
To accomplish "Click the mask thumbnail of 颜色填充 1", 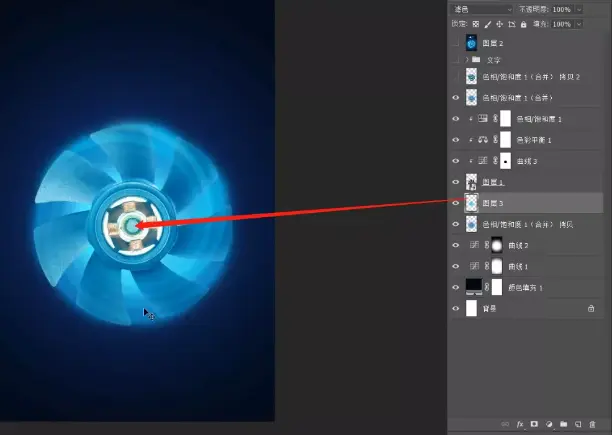I will tap(497, 288).
